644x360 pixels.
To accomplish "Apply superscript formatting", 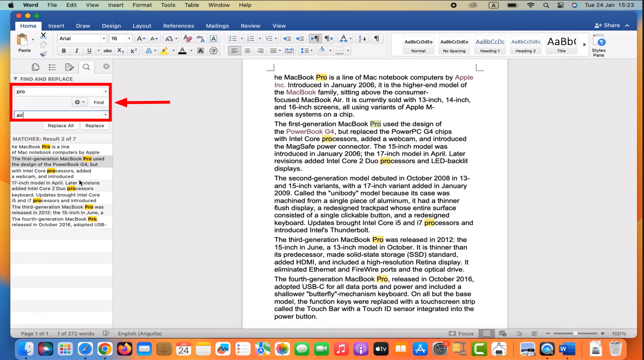I will click(133, 50).
